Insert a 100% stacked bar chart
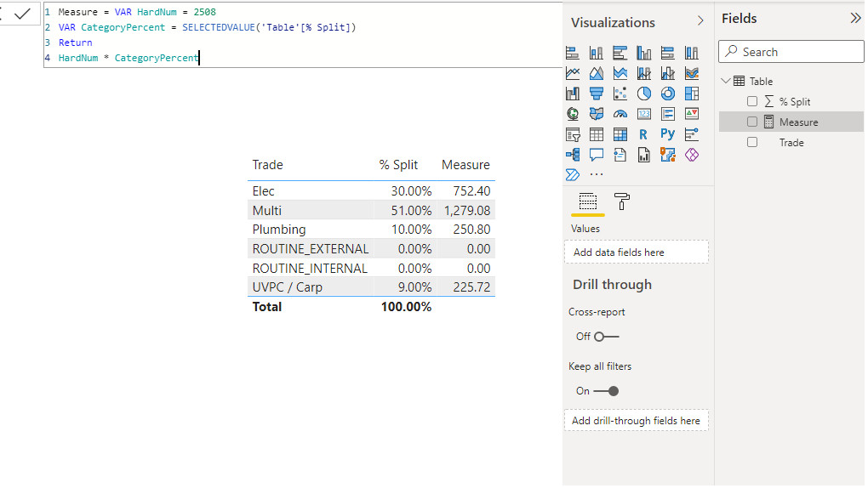The height and width of the screenshot is (488, 868). click(x=668, y=53)
